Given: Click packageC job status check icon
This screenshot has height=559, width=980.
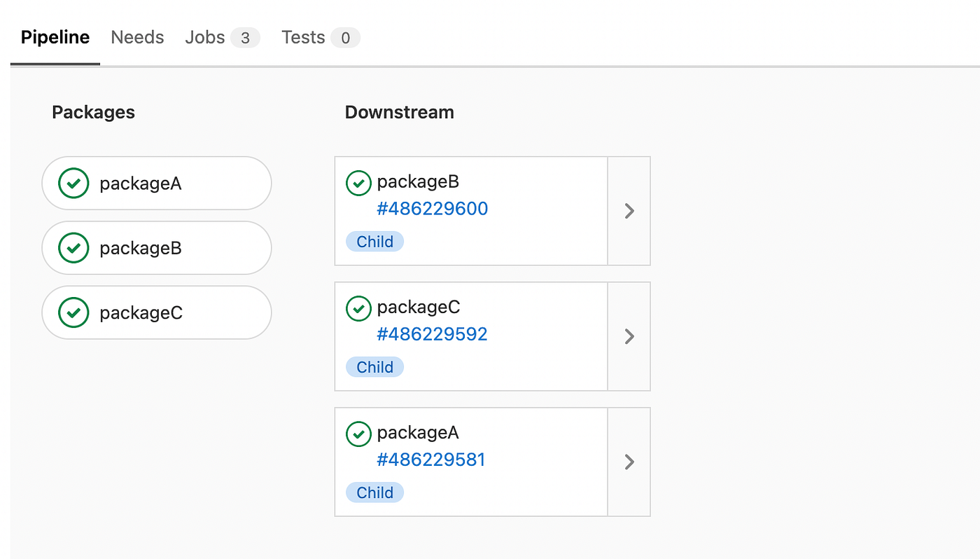Looking at the screenshot, I should [73, 312].
